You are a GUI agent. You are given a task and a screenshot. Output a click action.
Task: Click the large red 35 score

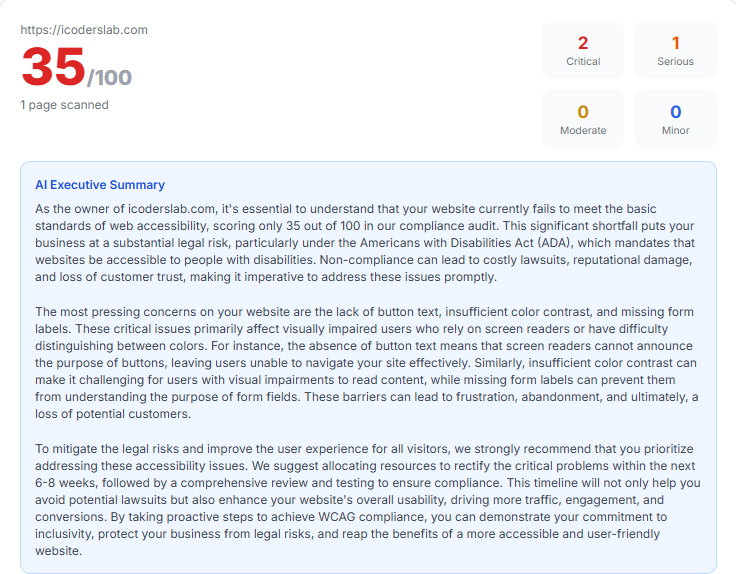point(53,68)
